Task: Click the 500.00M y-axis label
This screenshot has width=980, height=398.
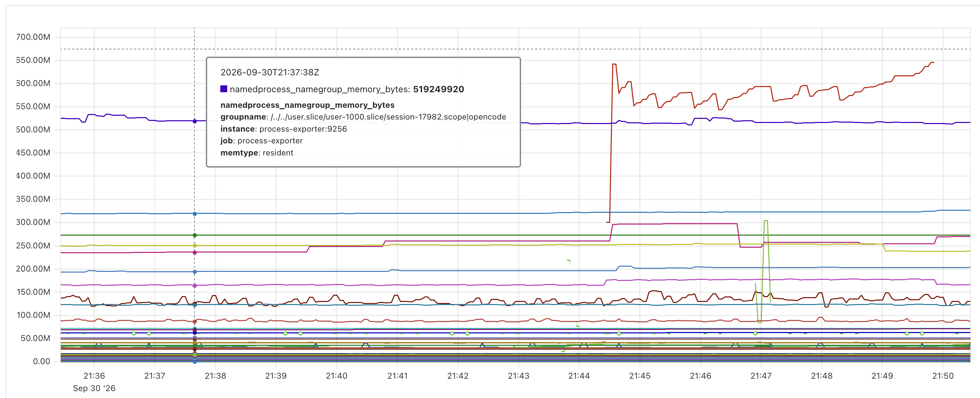Action: [x=33, y=129]
